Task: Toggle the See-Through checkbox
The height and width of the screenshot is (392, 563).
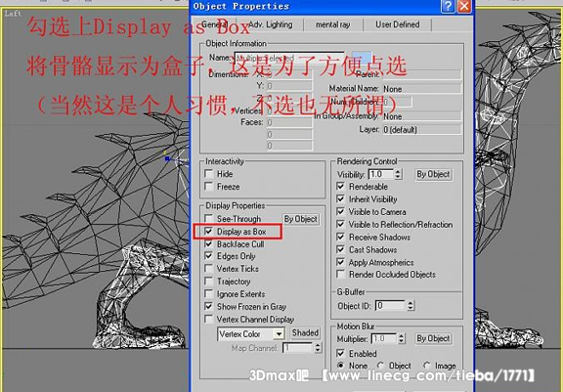Action: point(208,218)
